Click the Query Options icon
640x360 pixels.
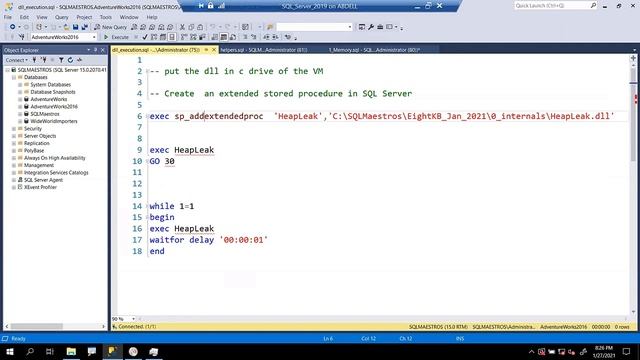coord(163,37)
